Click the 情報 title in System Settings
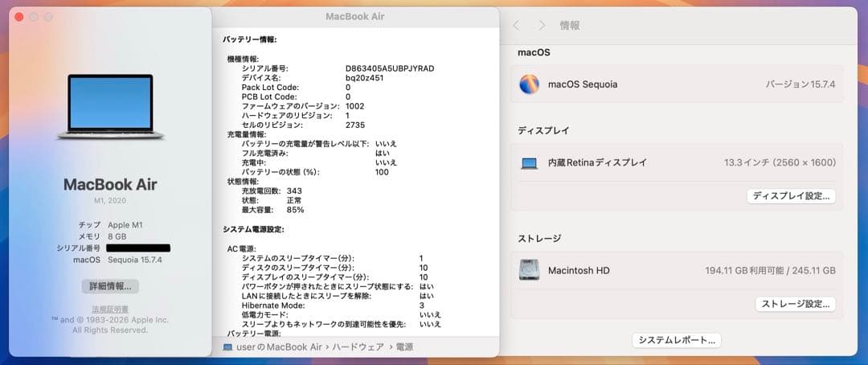868x365 pixels. click(x=570, y=26)
